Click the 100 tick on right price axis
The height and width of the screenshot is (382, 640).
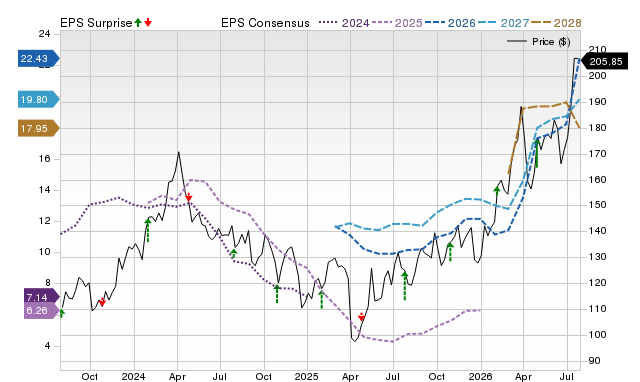point(598,335)
